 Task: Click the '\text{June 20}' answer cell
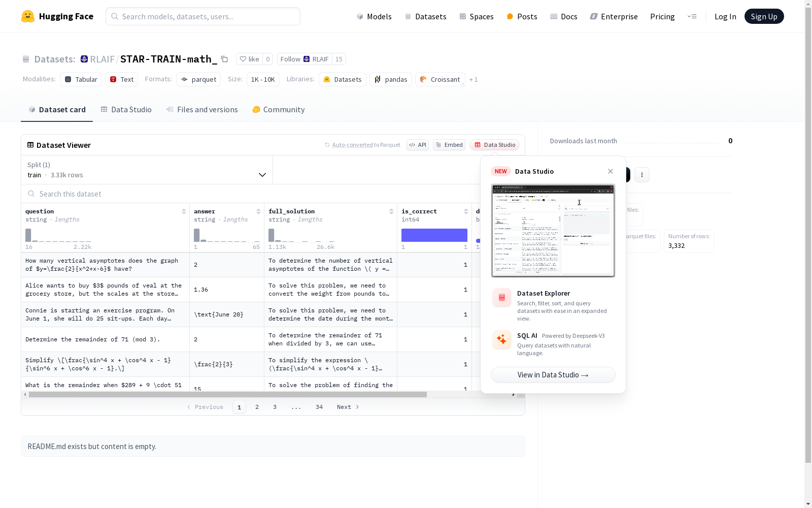click(227, 314)
